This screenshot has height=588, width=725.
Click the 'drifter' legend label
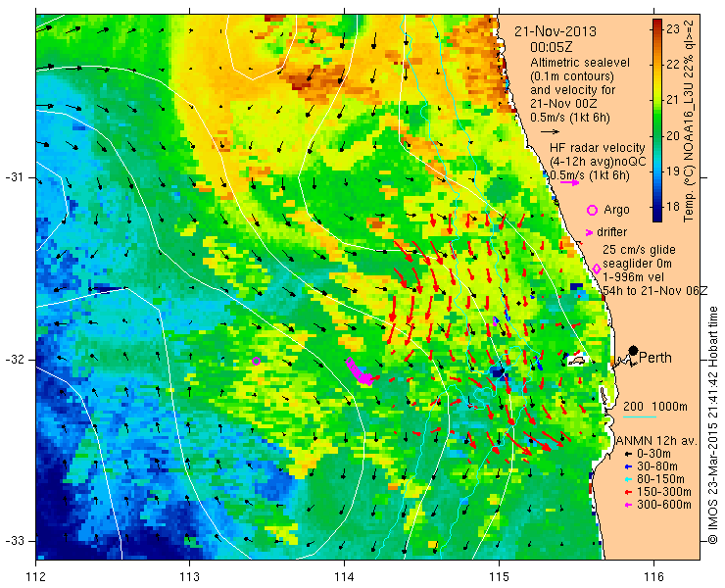(612, 232)
